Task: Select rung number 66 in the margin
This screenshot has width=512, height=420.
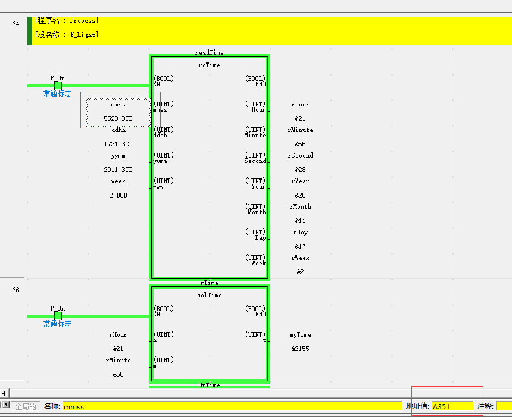Action: [x=15, y=290]
